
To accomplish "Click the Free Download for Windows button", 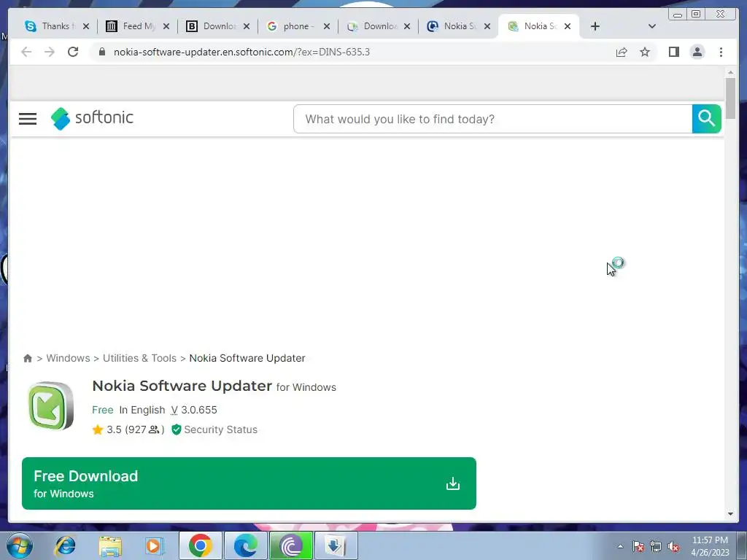I will point(249,483).
